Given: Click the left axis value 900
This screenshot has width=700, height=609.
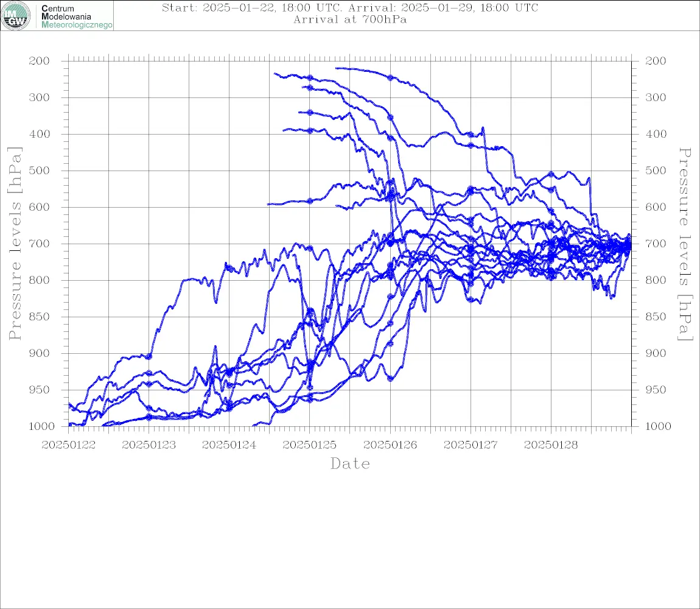Looking at the screenshot, I should pos(40,353).
